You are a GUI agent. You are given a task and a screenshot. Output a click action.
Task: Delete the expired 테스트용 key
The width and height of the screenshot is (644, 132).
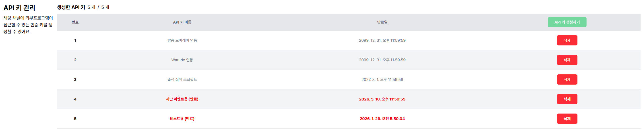pyautogui.click(x=567, y=119)
